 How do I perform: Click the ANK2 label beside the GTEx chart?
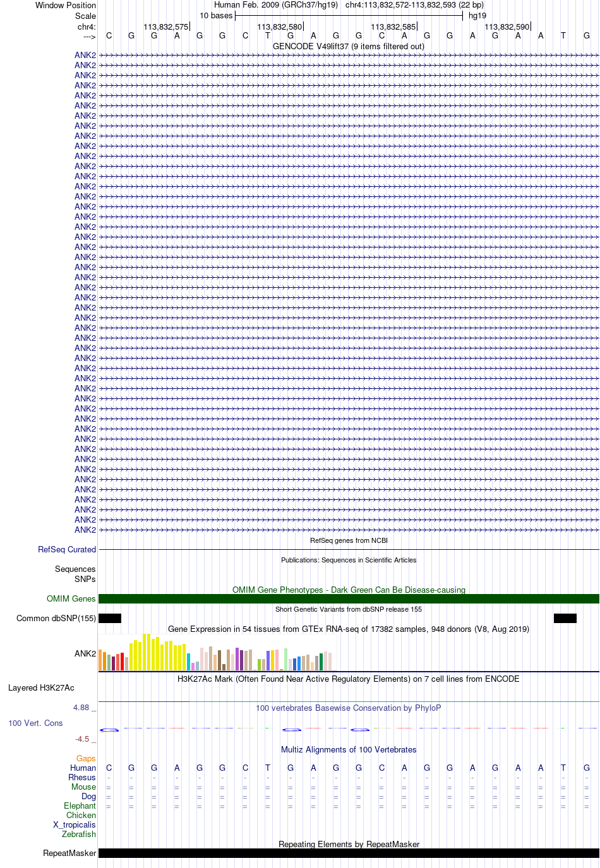point(85,653)
